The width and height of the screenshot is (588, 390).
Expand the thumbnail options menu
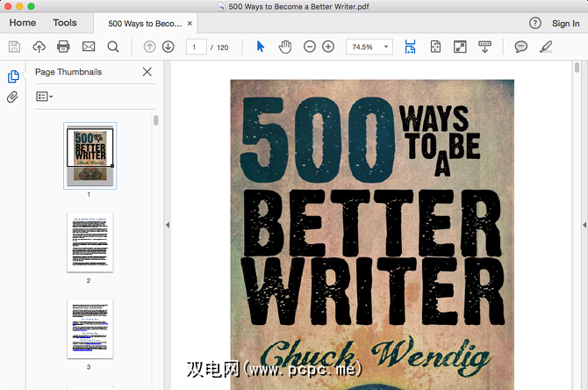pyautogui.click(x=44, y=97)
